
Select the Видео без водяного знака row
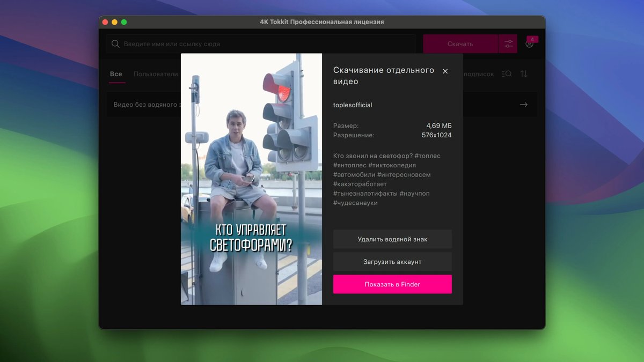pos(145,105)
